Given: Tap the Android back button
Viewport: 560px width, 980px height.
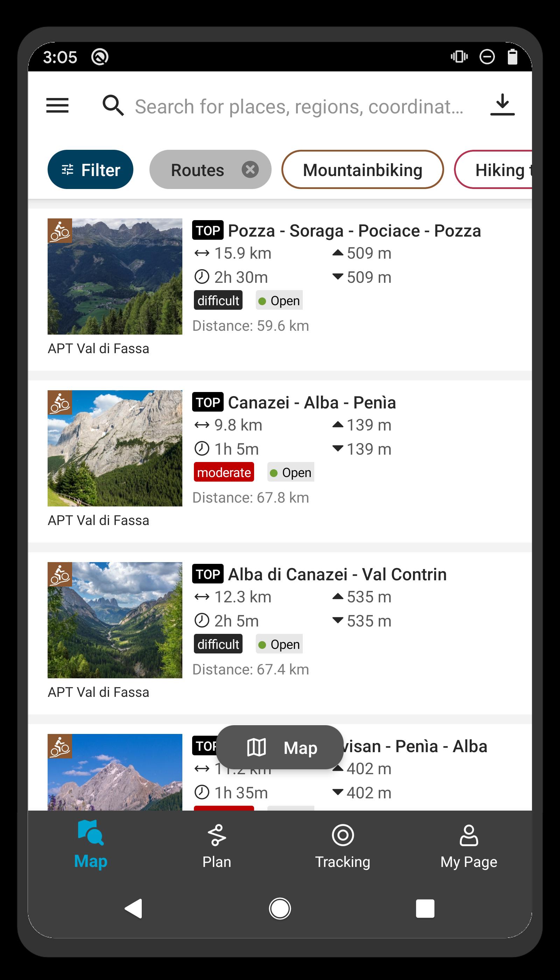Looking at the screenshot, I should coord(133,909).
